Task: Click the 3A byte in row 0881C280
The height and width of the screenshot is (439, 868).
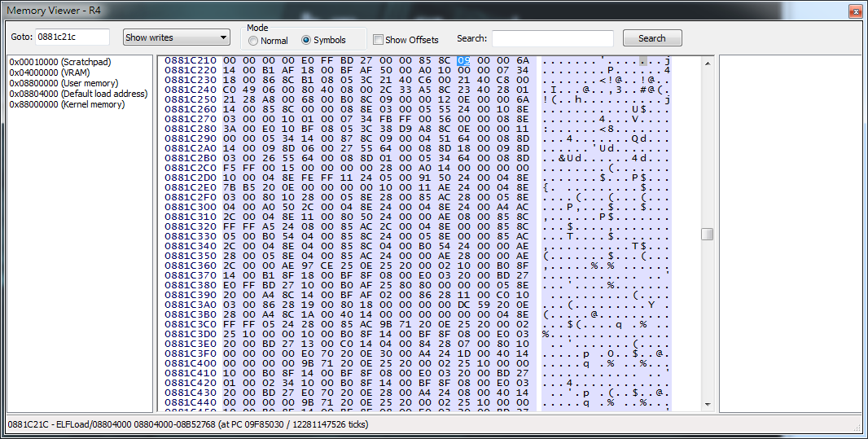Action: (x=229, y=129)
